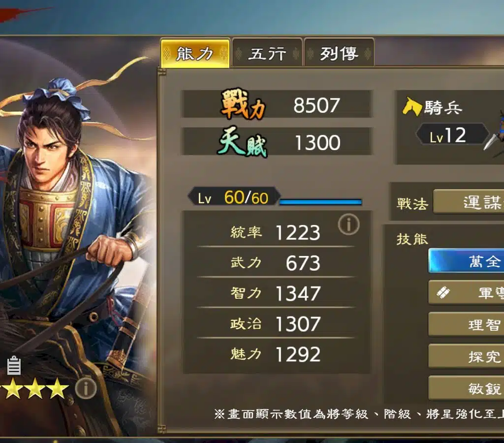Choose the blue 萬全 skill button
504x443 pixels.
click(x=467, y=261)
